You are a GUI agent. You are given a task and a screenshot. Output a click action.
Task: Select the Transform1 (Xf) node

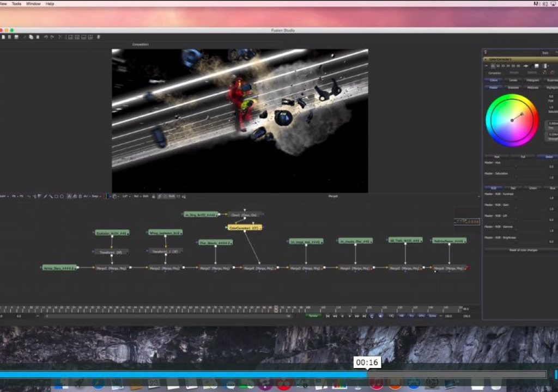[x=111, y=252]
